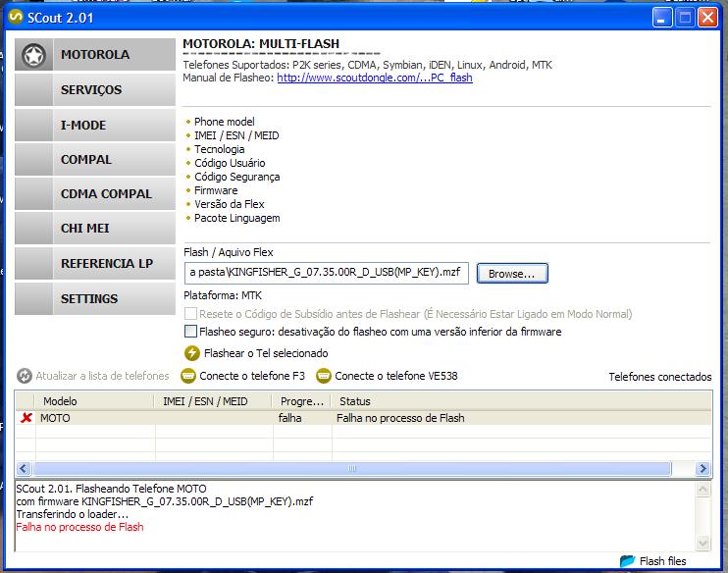728x573 pixels.
Task: Click the 'Versão da Flex' info item
Action: [x=230, y=204]
